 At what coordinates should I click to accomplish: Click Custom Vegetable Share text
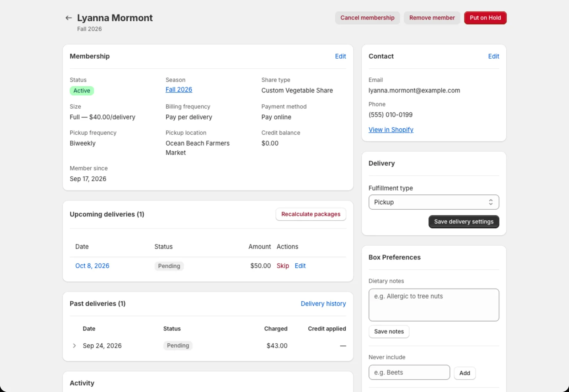coord(297,90)
